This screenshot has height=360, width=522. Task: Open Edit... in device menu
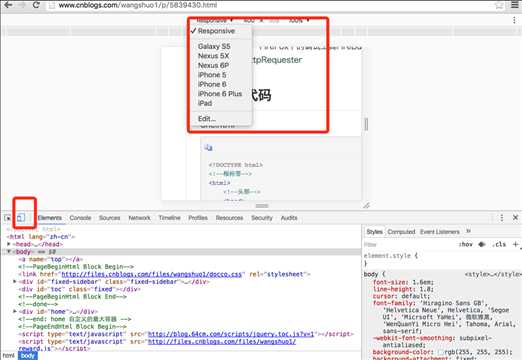tap(207, 119)
